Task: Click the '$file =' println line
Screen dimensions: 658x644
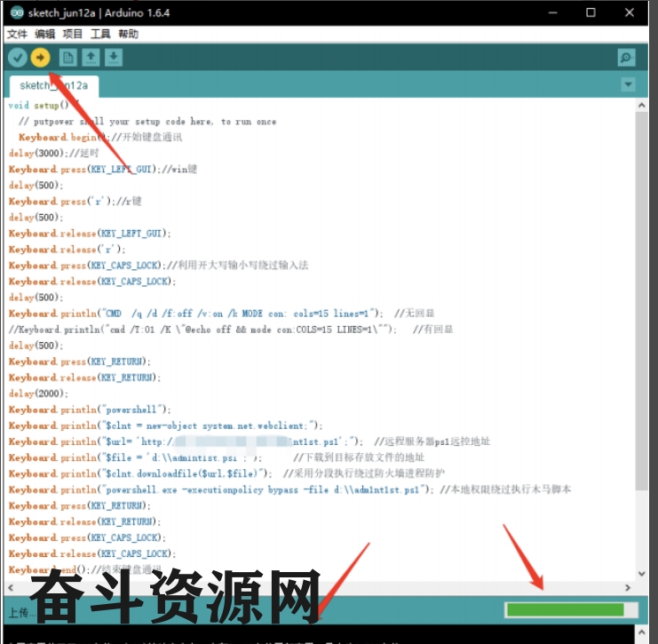Action: (216, 457)
